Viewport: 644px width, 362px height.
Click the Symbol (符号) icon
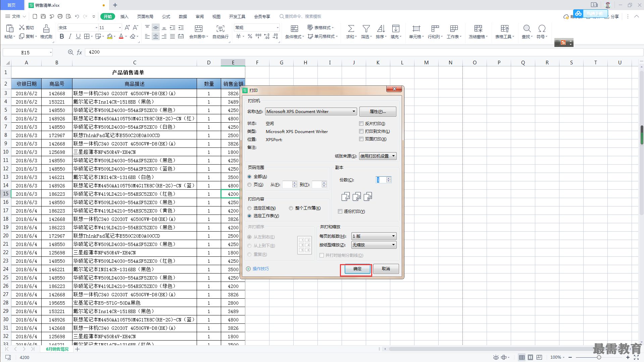[x=542, y=28]
